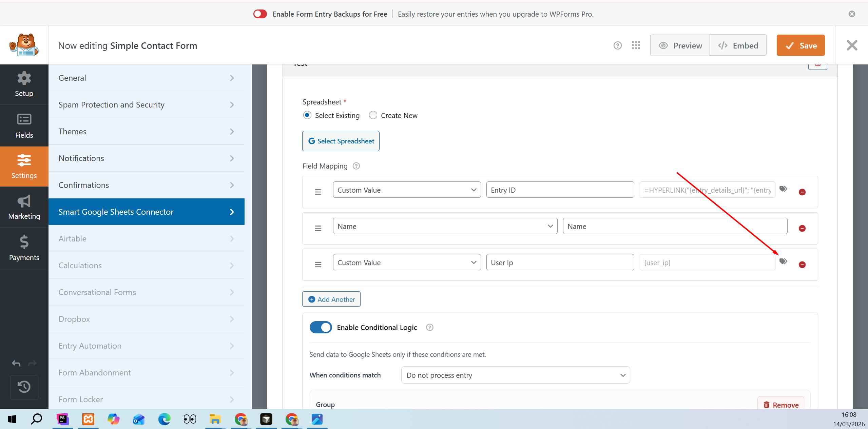868x429 pixels.
Task: Undo the last form change
Action: [x=16, y=364]
